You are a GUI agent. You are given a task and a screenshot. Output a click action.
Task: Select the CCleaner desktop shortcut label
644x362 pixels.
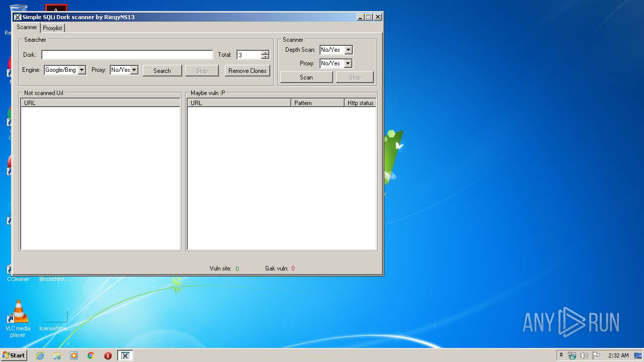click(x=18, y=279)
